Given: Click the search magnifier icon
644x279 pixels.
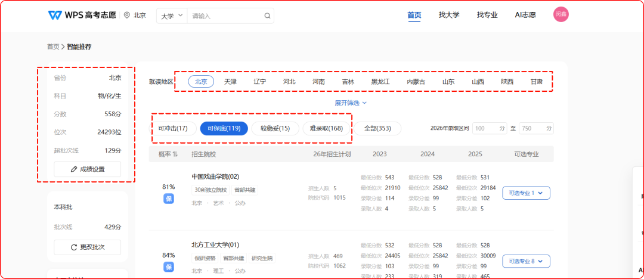Looking at the screenshot, I should point(267,15).
